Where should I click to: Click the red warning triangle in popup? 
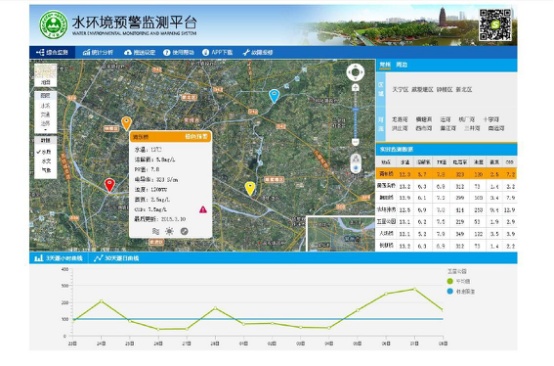pos(203,209)
